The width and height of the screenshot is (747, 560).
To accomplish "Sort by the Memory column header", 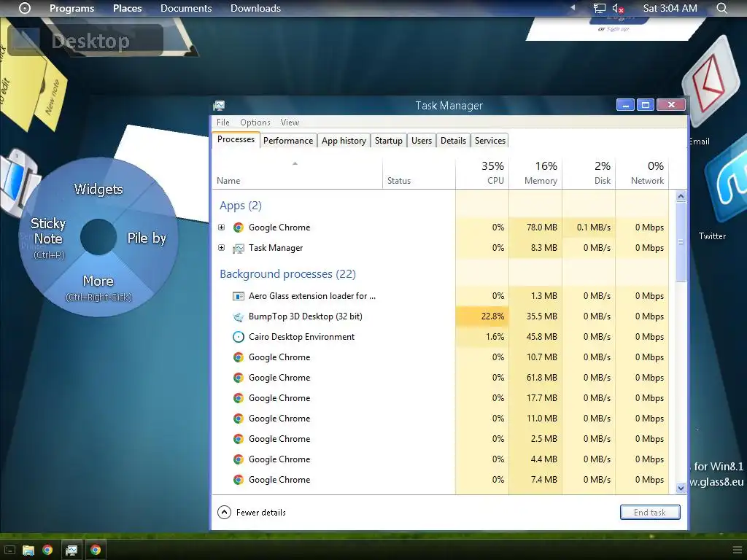I will click(x=535, y=173).
